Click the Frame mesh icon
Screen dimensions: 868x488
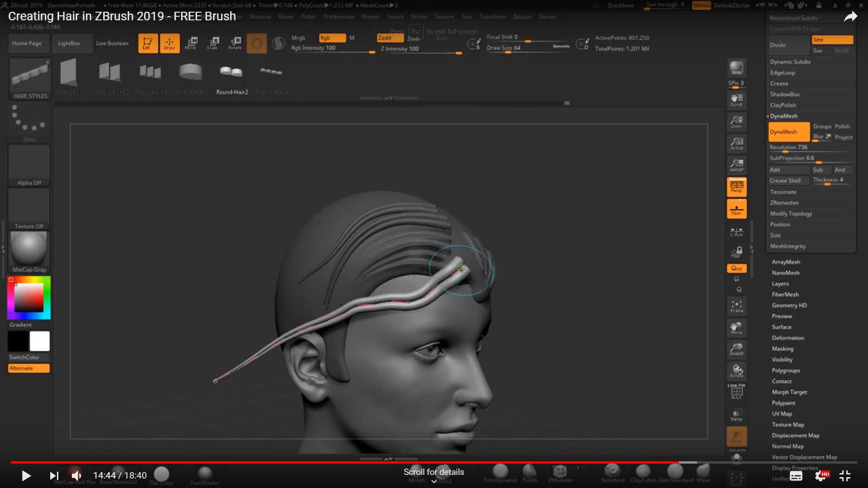736,306
